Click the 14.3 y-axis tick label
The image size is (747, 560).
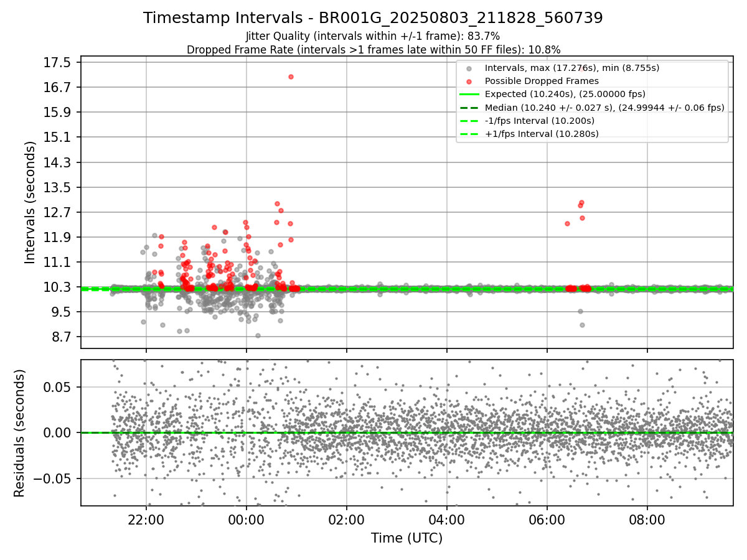pyautogui.click(x=59, y=162)
